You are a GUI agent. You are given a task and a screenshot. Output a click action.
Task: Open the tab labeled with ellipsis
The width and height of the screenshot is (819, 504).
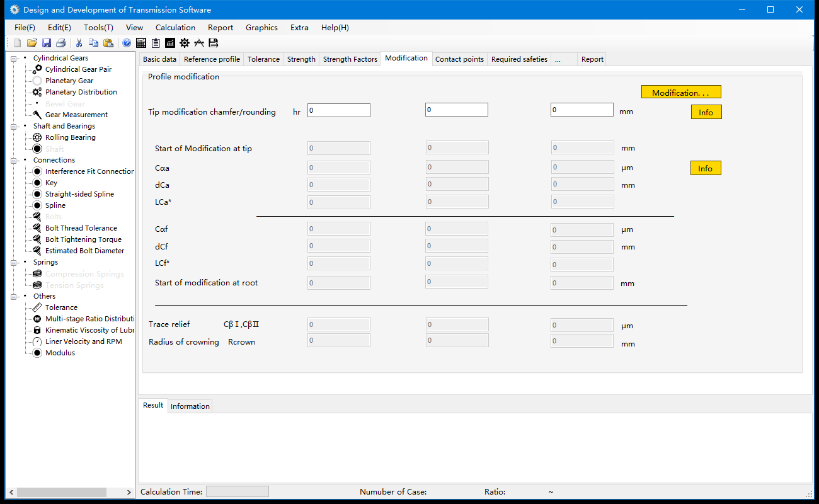click(564, 59)
